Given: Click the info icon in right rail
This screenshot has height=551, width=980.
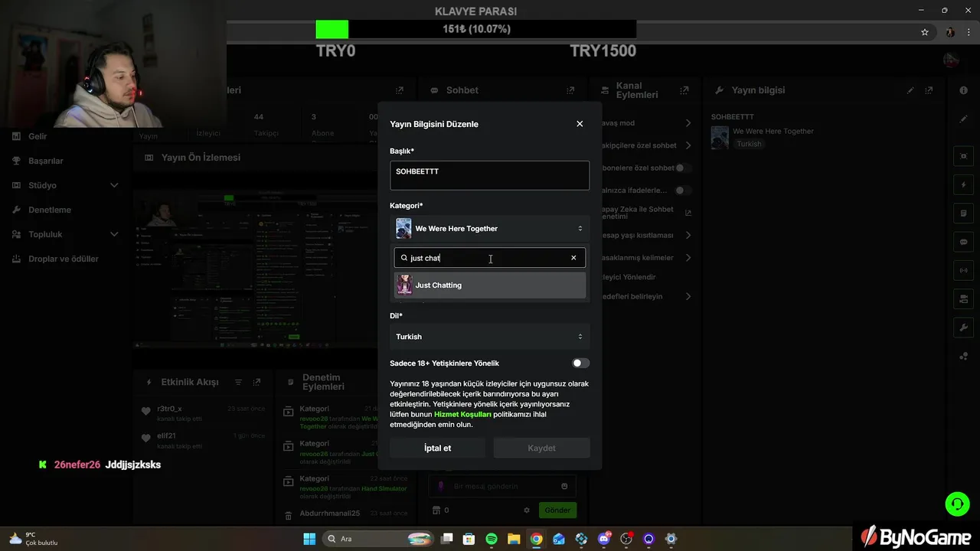Looking at the screenshot, I should coord(963,90).
